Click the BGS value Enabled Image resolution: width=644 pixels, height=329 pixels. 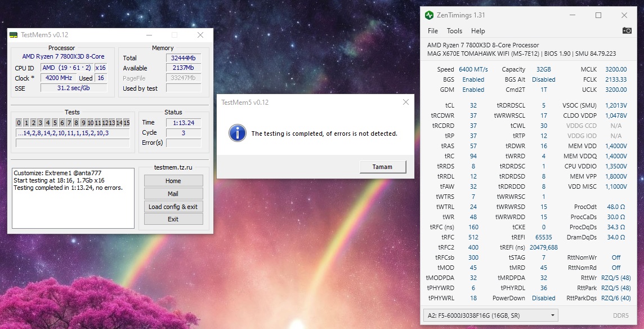(473, 79)
